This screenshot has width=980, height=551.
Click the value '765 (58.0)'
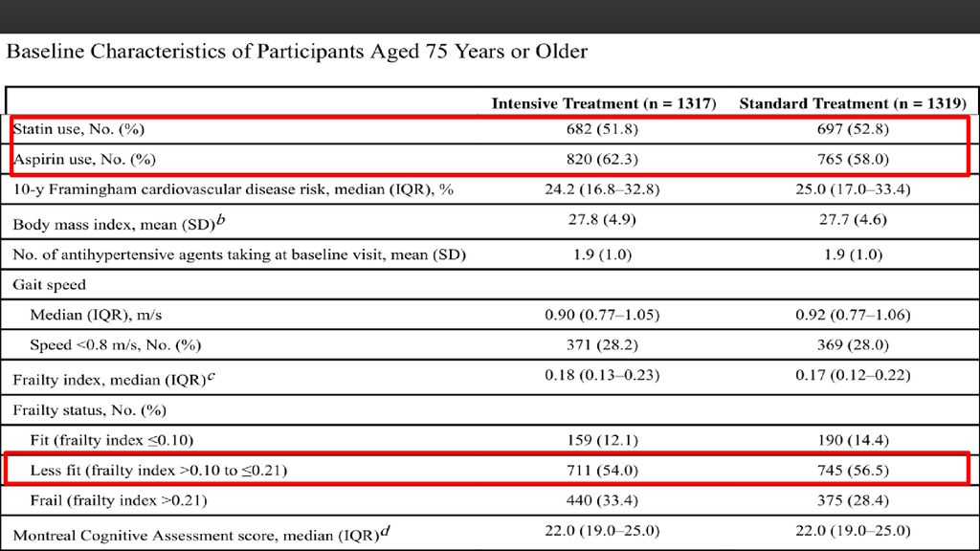click(853, 160)
